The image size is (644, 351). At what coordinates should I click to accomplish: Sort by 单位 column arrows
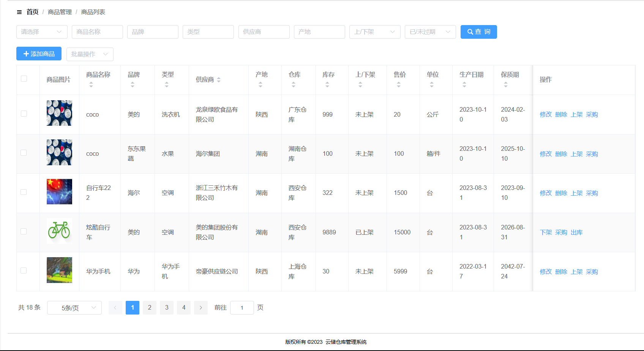pyautogui.click(x=432, y=85)
